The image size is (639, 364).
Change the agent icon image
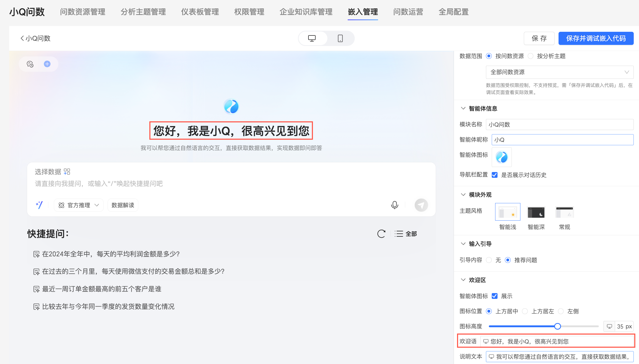click(502, 157)
